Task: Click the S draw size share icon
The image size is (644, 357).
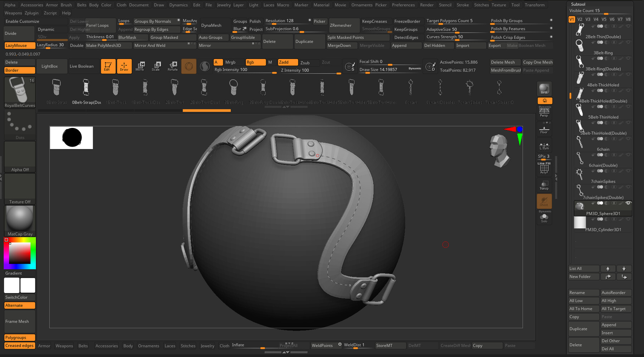Action: click(x=350, y=66)
